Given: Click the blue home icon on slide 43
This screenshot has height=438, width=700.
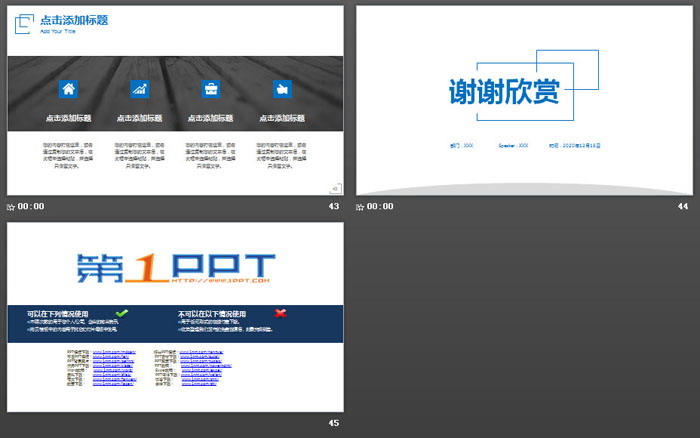Looking at the screenshot, I should [x=68, y=89].
